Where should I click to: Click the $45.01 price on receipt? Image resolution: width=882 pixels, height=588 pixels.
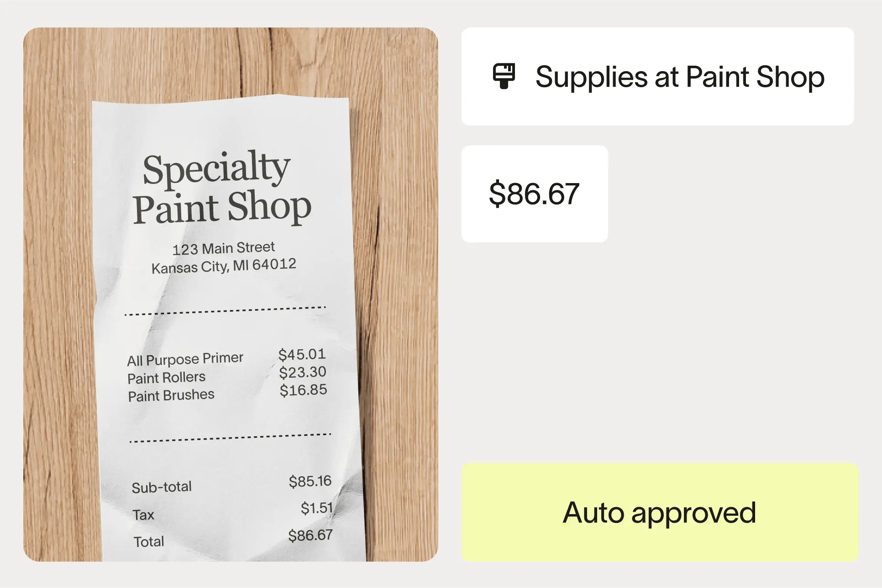click(x=302, y=355)
